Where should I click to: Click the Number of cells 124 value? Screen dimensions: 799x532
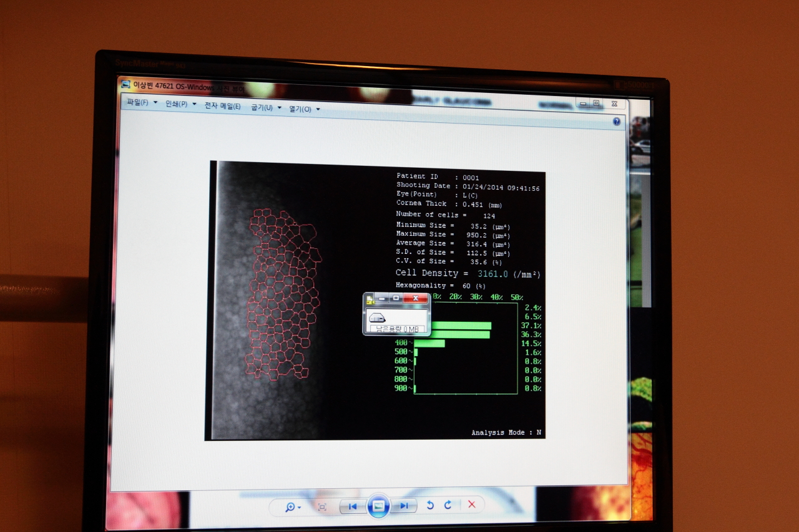489,216
